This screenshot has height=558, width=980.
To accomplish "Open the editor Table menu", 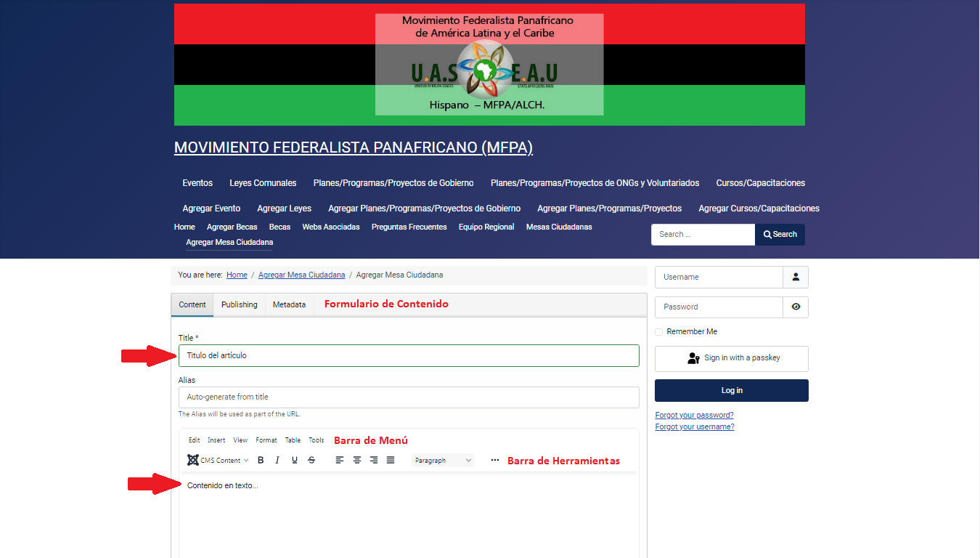I will coord(293,440).
